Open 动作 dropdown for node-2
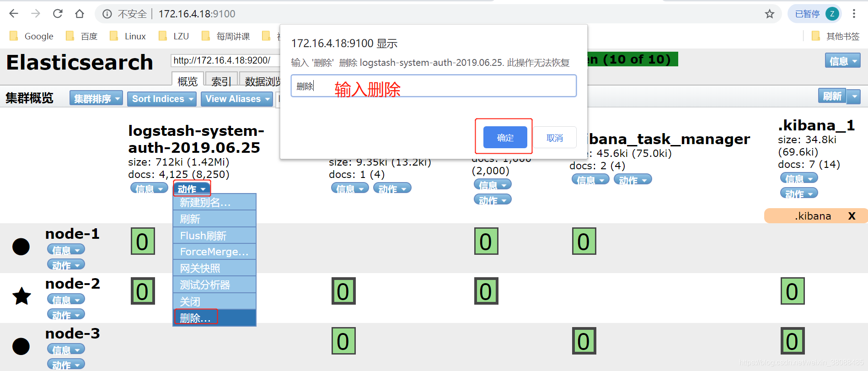 [66, 314]
